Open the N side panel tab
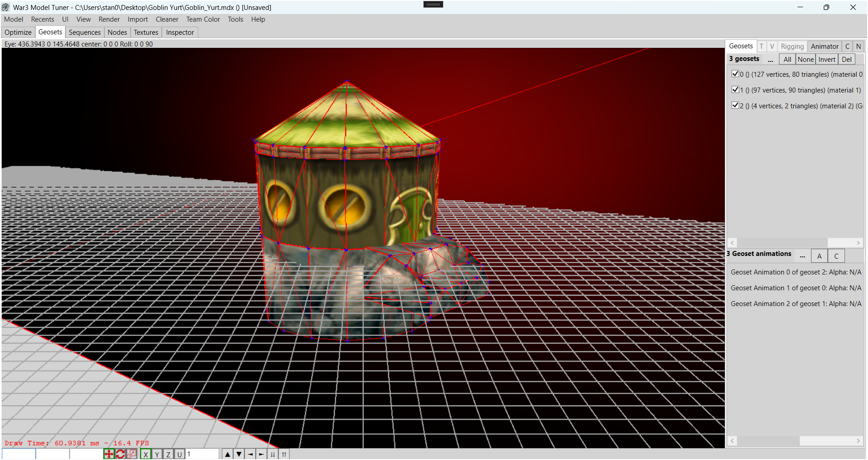The image size is (868, 460). (x=859, y=46)
